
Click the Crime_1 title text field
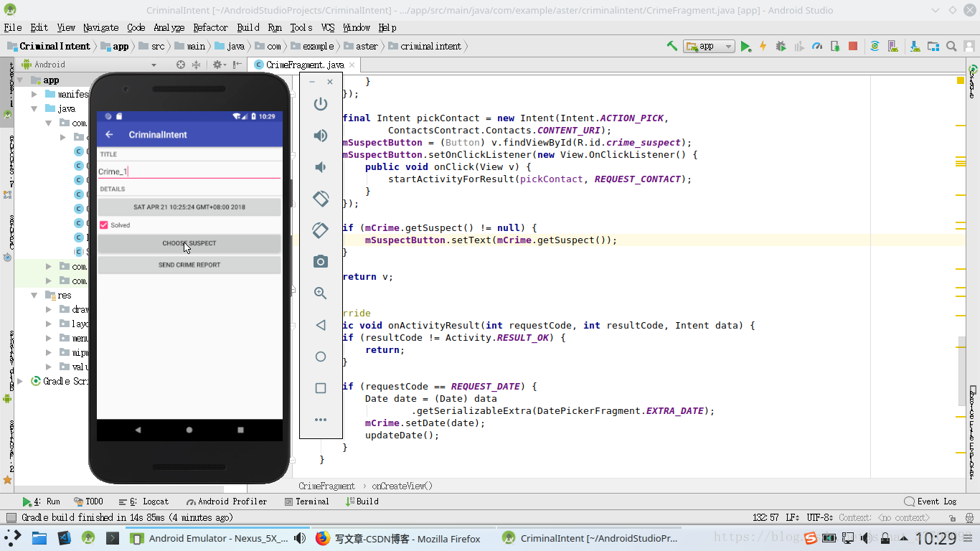(189, 171)
